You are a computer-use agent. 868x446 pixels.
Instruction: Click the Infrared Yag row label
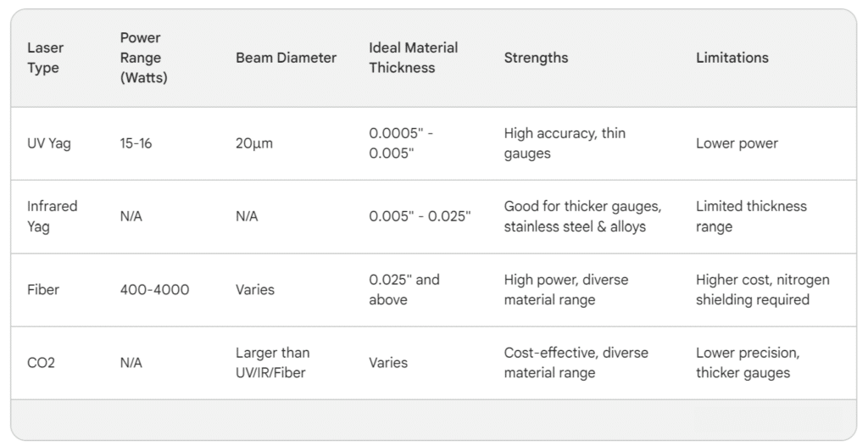52,216
